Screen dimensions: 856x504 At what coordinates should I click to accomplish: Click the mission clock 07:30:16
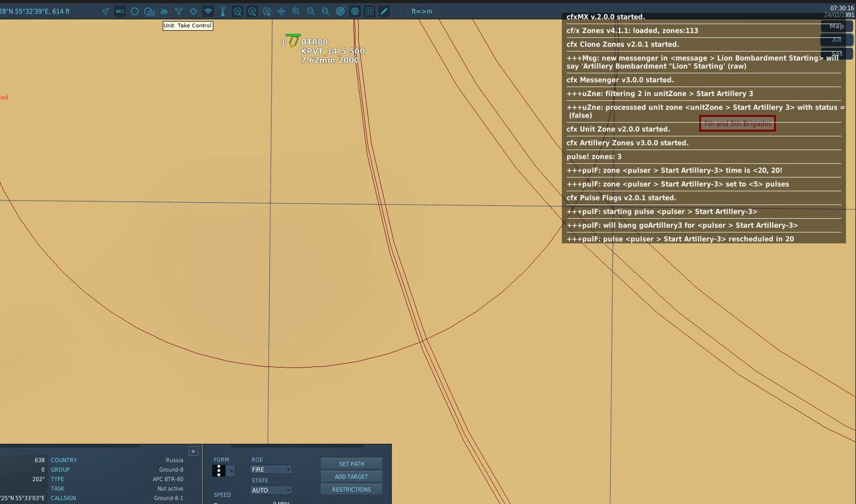tap(842, 8)
